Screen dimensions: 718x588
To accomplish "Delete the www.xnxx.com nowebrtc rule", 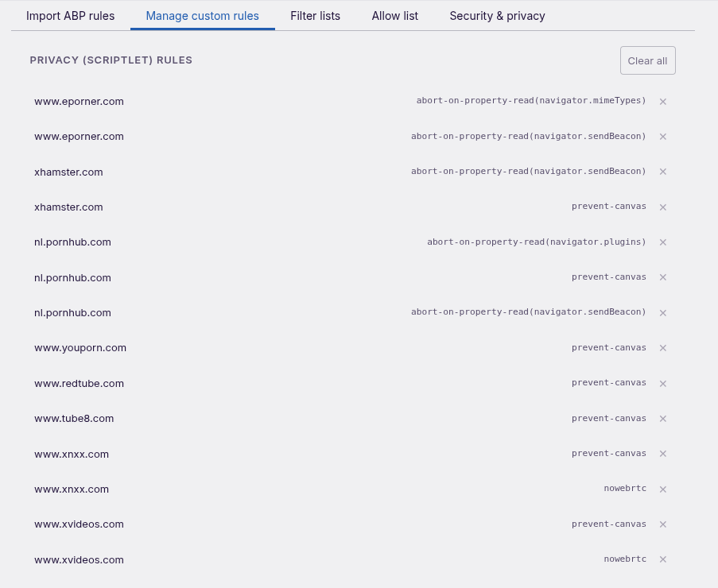I will point(662,489).
